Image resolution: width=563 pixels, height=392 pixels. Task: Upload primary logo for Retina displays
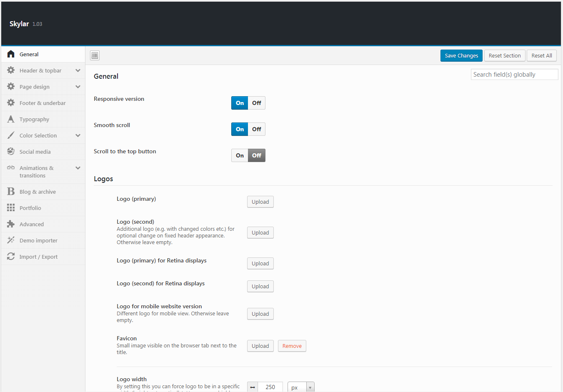[260, 263]
